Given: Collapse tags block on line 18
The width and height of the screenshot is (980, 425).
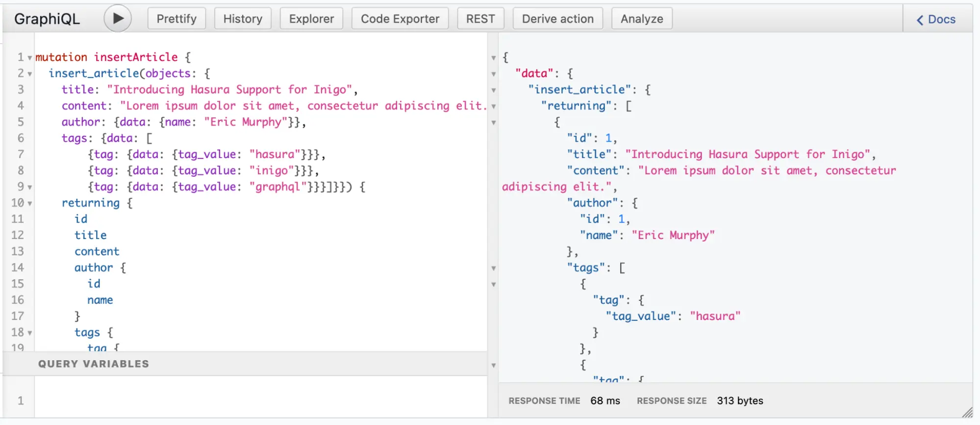Looking at the screenshot, I should point(30,333).
